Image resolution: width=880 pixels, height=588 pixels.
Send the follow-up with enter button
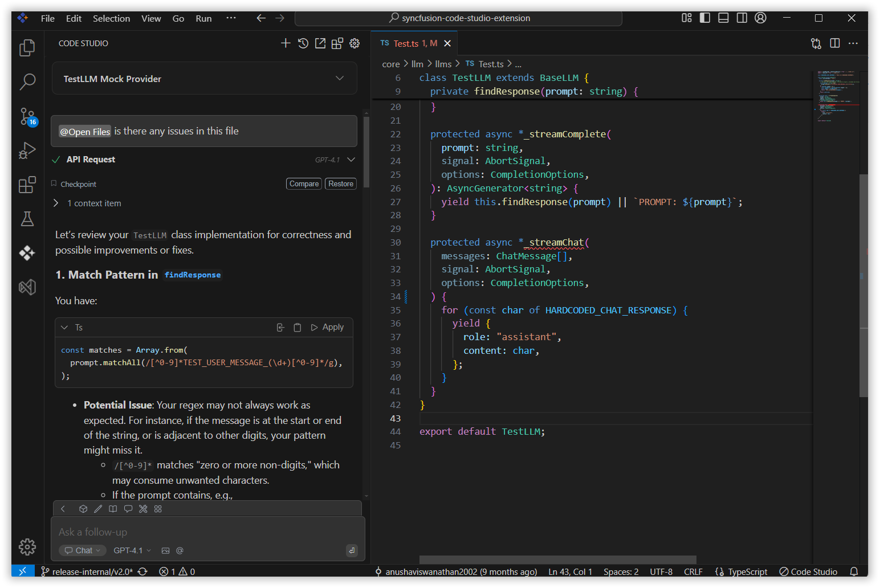click(x=352, y=550)
